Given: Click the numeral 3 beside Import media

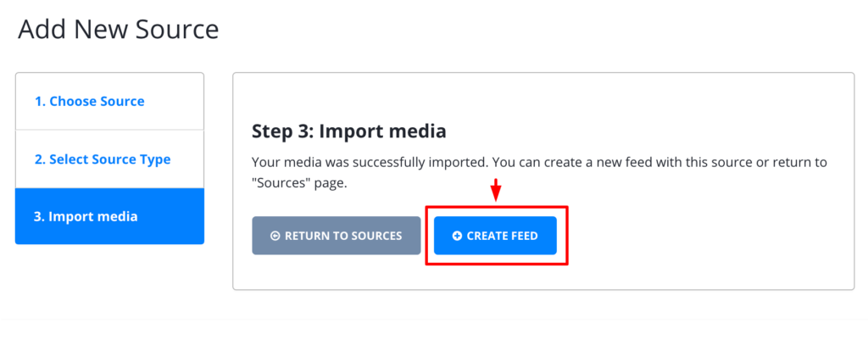Looking at the screenshot, I should (x=39, y=216).
